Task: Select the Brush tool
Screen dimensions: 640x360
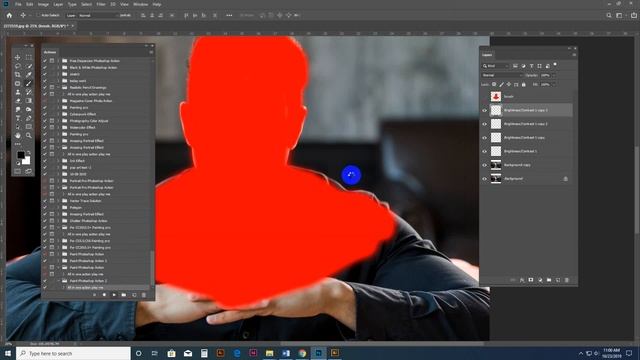Action: 29,84
